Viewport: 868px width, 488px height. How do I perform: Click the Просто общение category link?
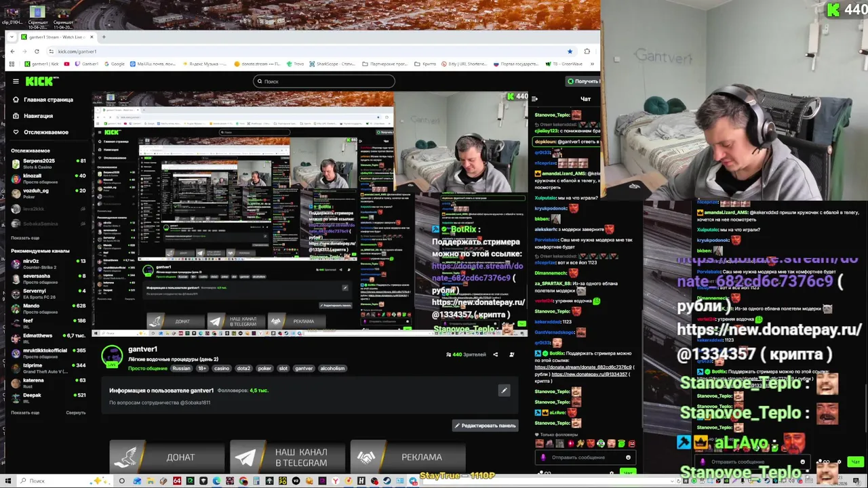pos(147,369)
